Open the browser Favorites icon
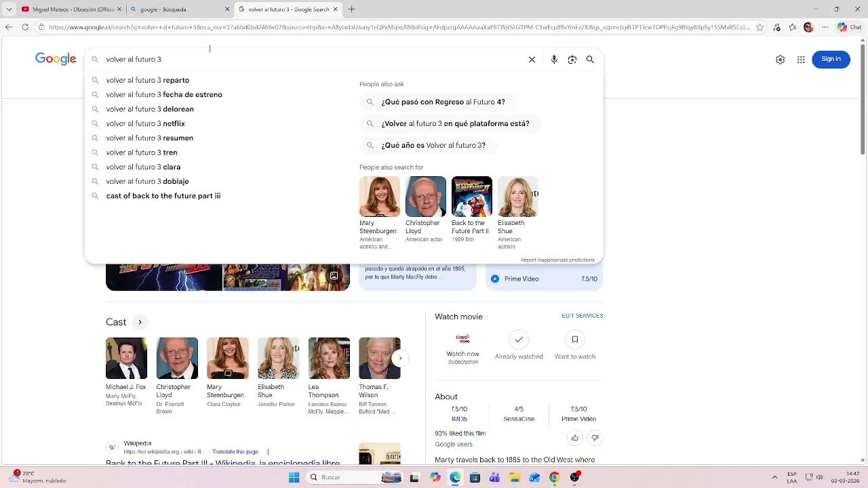This screenshot has height=488, width=868. coord(792,27)
